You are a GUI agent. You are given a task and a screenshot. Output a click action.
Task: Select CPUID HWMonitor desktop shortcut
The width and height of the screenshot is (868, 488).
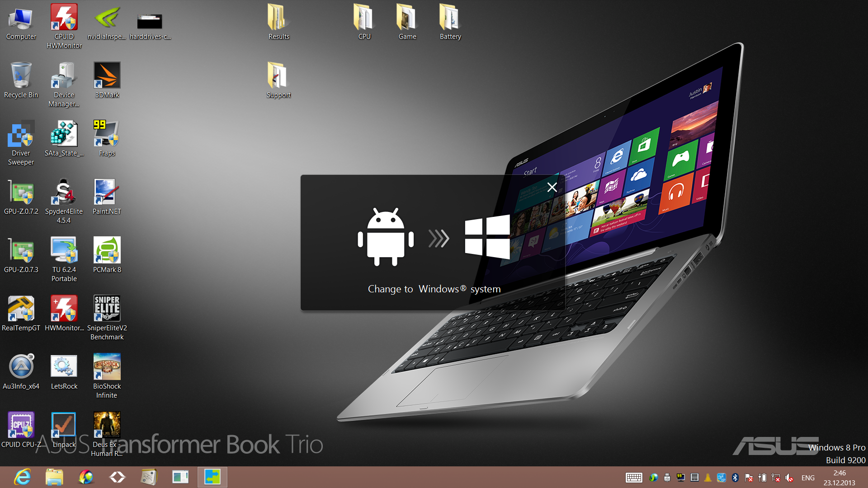point(64,26)
